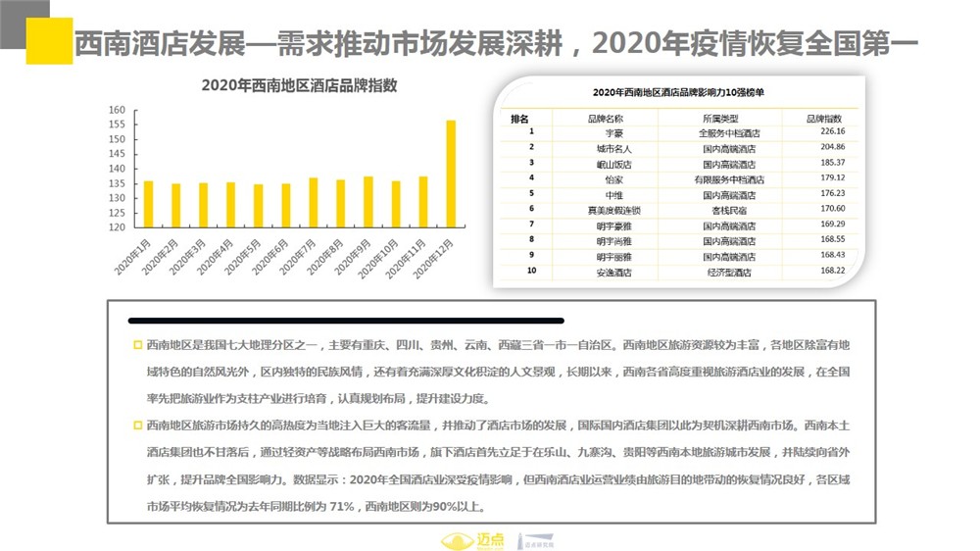
Task: Click the 2020年7月 x-axis label
Action: pyautogui.click(x=303, y=255)
